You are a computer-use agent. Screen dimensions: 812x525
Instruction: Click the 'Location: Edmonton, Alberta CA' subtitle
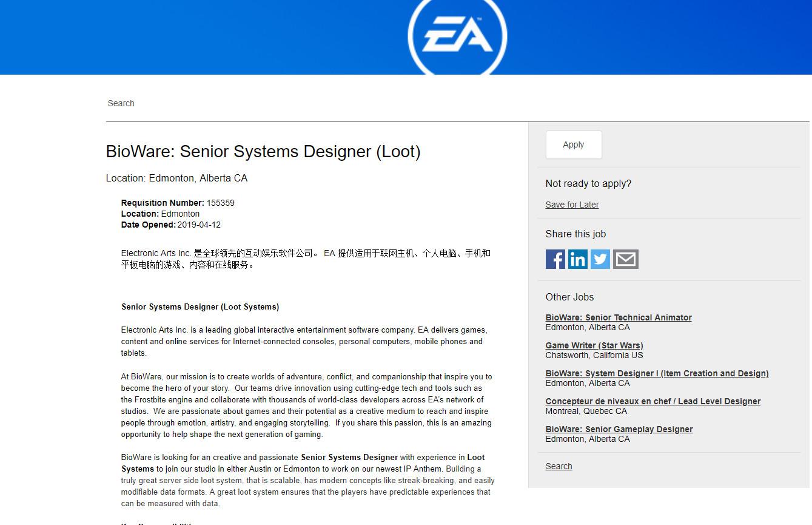176,178
